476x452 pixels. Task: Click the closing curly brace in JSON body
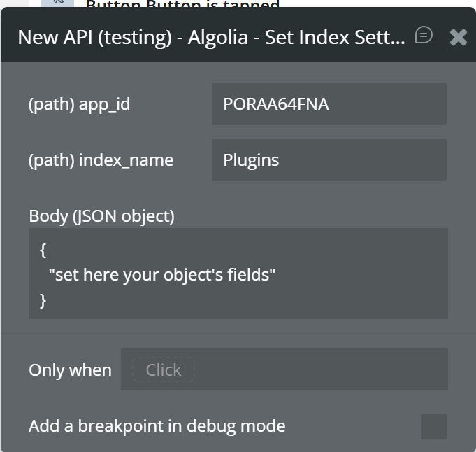(x=43, y=300)
